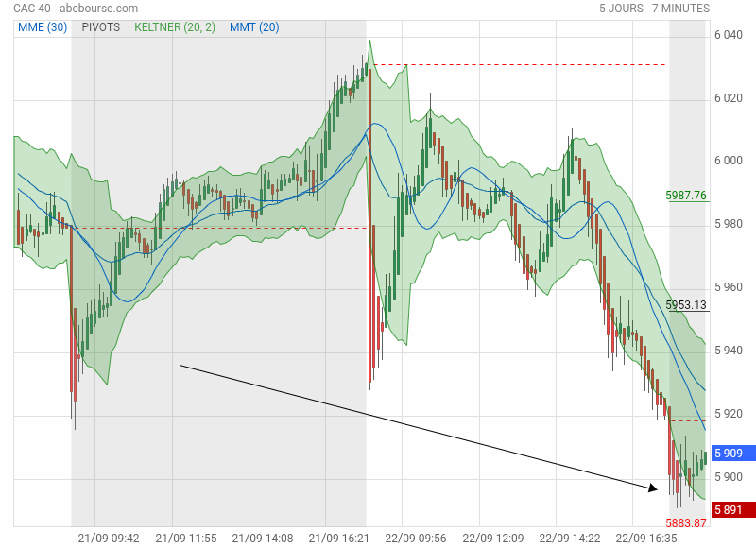Click the red 5 891 price tag
Screen dimensions: 756x548
click(733, 510)
